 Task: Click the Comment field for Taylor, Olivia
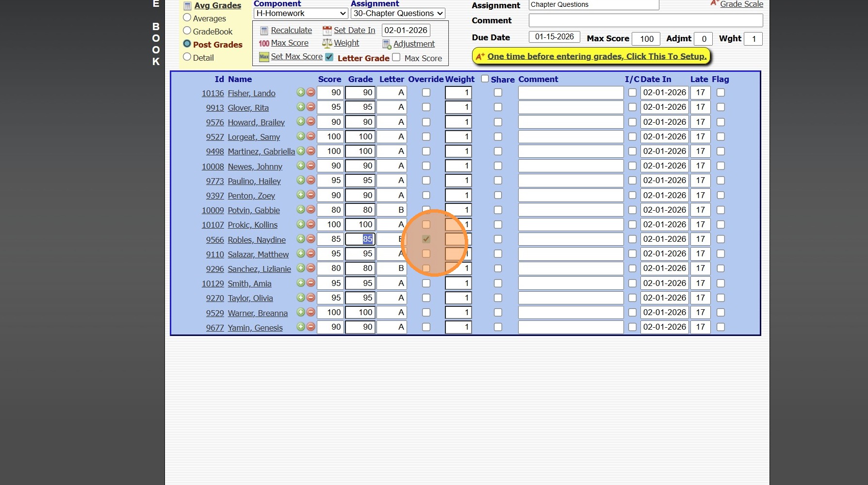(571, 298)
